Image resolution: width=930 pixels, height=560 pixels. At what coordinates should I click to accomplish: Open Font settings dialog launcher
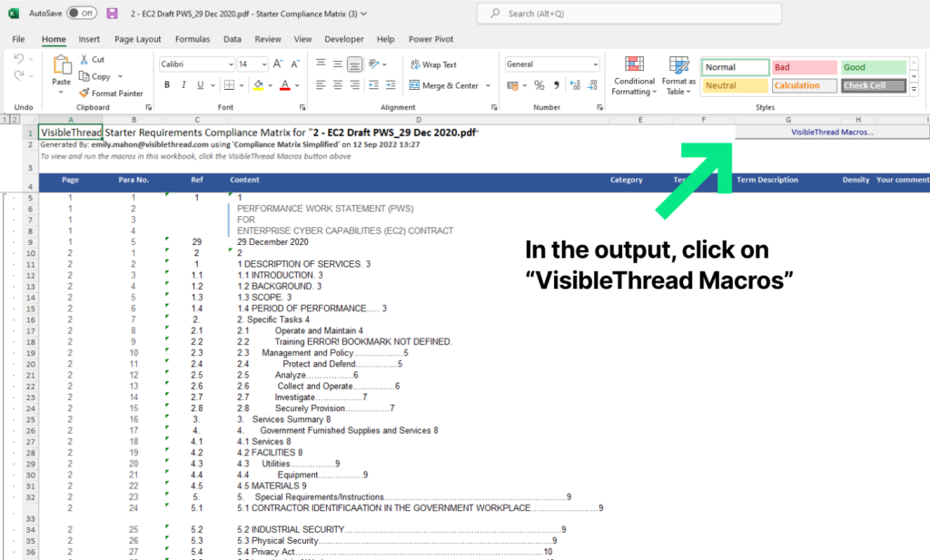302,107
